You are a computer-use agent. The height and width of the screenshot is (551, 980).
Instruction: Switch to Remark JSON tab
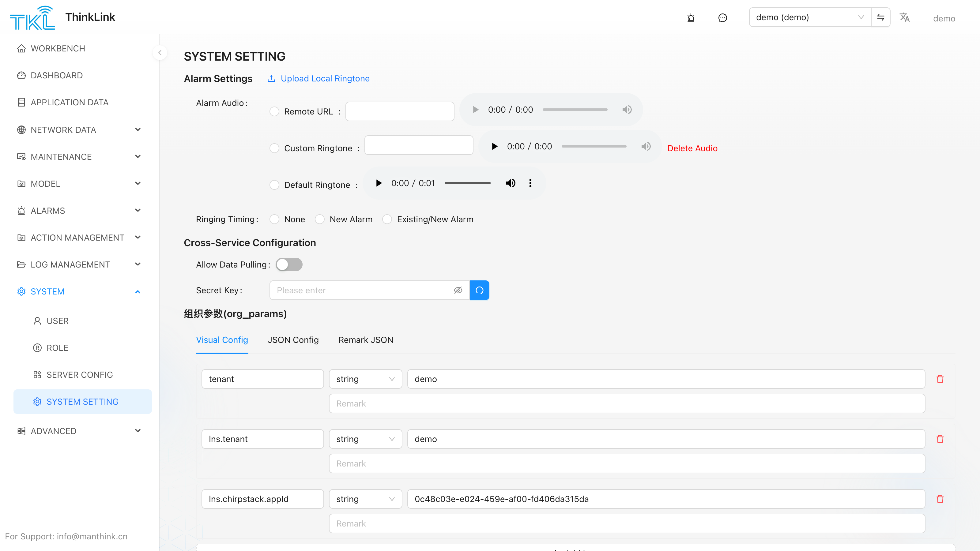(x=366, y=340)
